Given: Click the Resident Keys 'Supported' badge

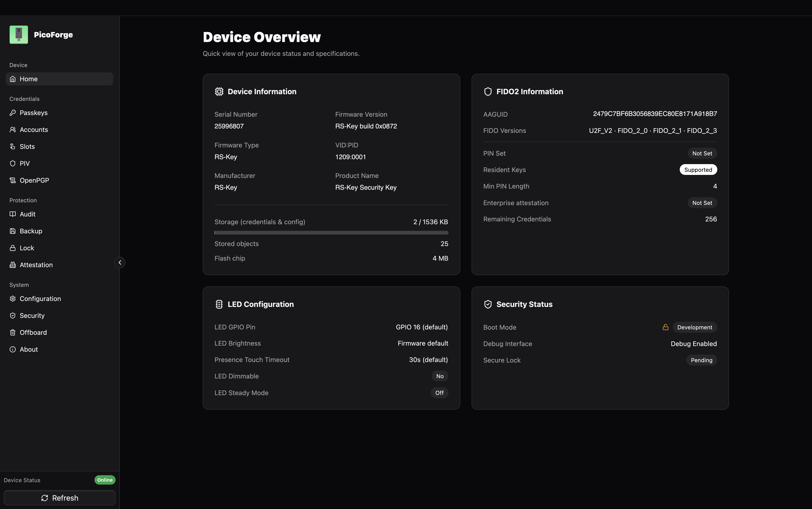Looking at the screenshot, I should pyautogui.click(x=698, y=170).
